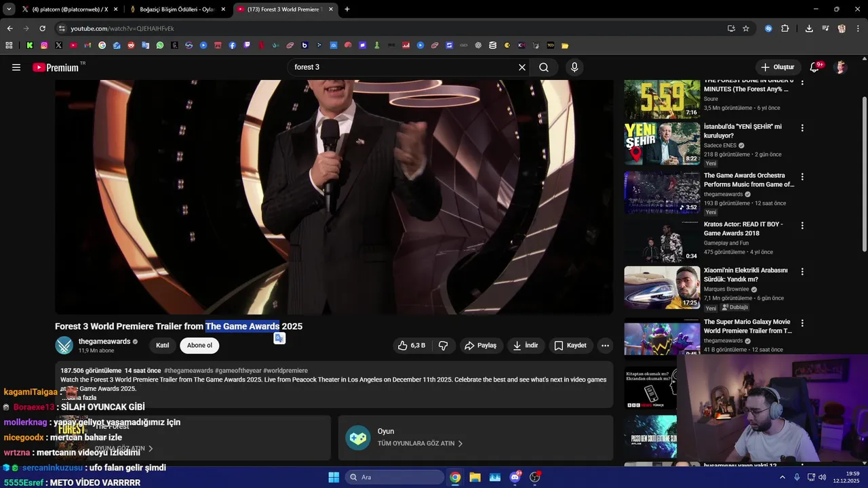Open thegameawards channel avatar
This screenshot has width=868, height=488.
[64, 346]
